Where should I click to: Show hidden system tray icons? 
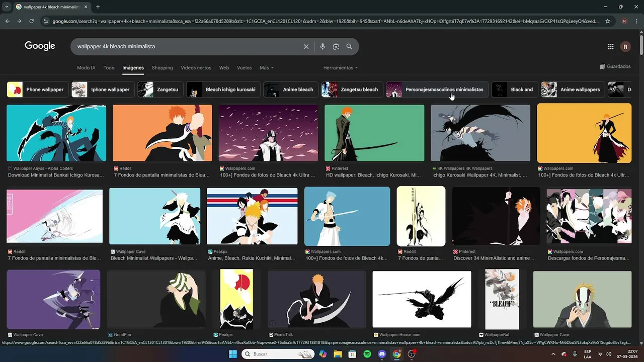click(x=553, y=354)
